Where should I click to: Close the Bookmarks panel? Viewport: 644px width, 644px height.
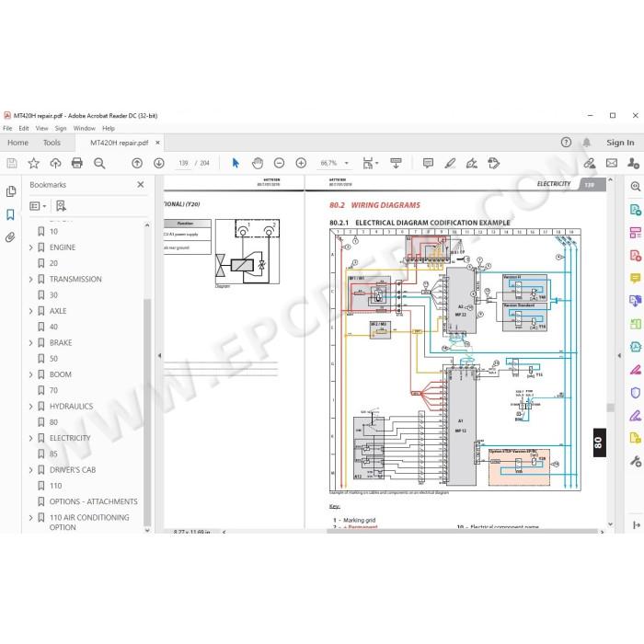pos(141,185)
